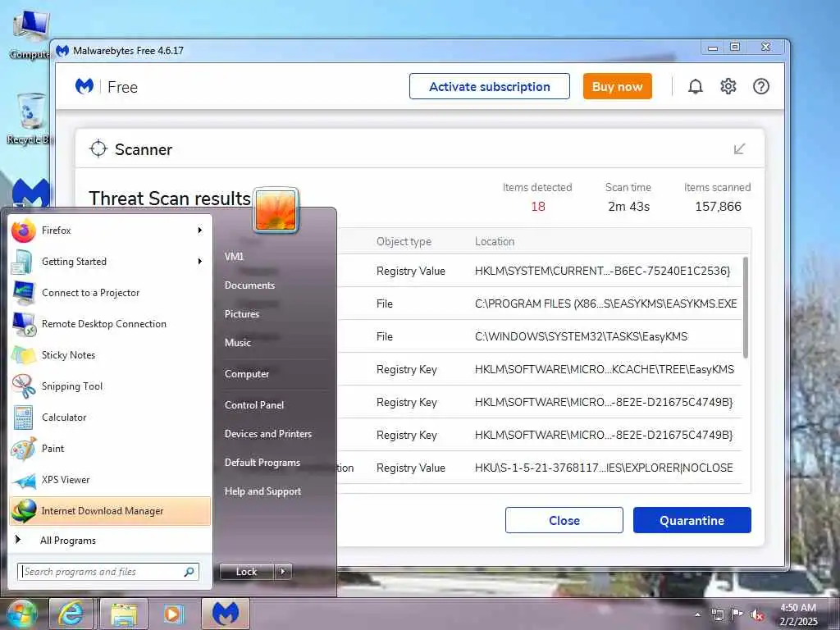840x630 pixels.
Task: Close the scan results
Action: click(564, 520)
